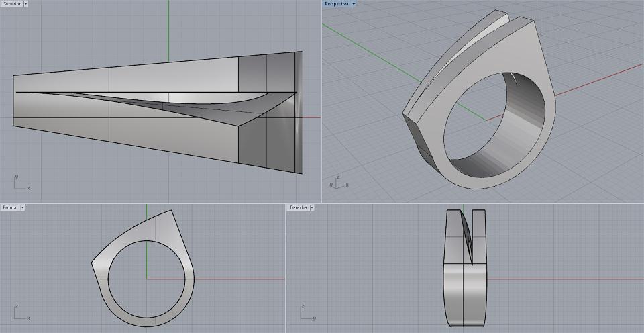The image size is (644, 333).
Task: Open the Perspectiva viewport dropdown arrow
Action: coord(354,4)
